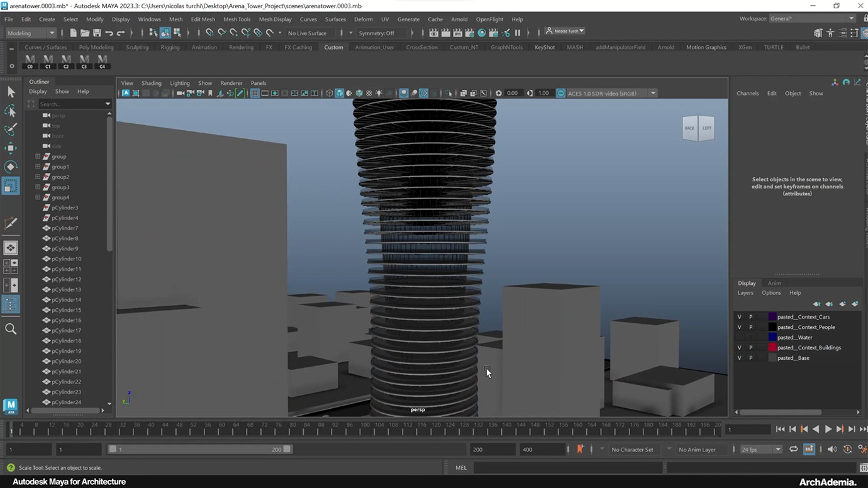Toggle visibility of pasted__Base layer
Screen dimensions: 868x488
point(739,358)
